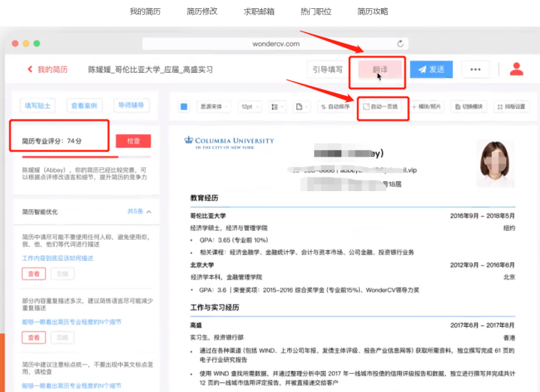540x392 pixels.
Task: Pick the blue theme color swatch
Action: click(x=184, y=106)
